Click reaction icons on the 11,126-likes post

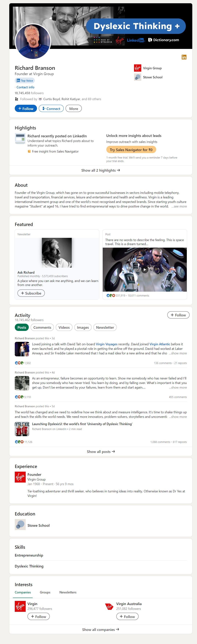coord(19,442)
